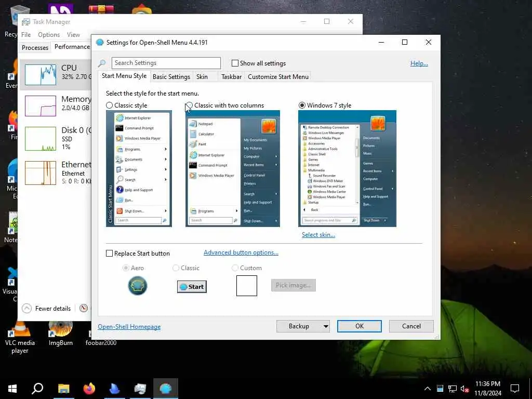Check Replace Start button checkbox
532x399 pixels.
109,254
